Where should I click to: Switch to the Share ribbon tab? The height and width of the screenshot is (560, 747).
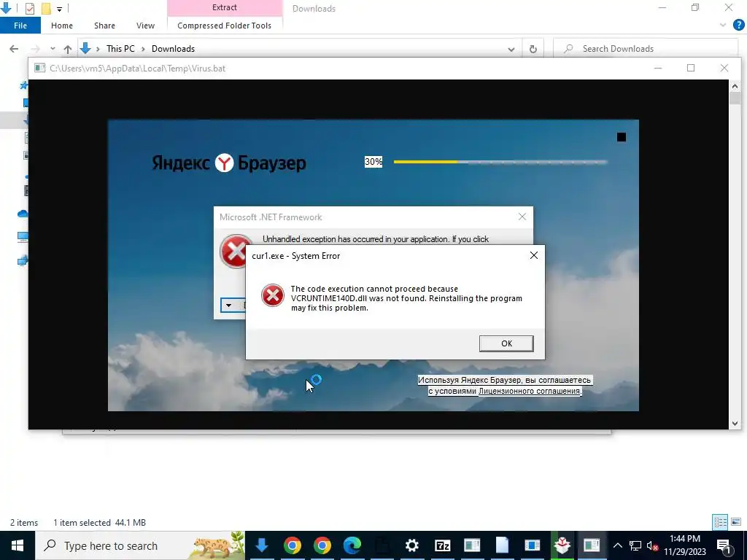[x=104, y=26]
